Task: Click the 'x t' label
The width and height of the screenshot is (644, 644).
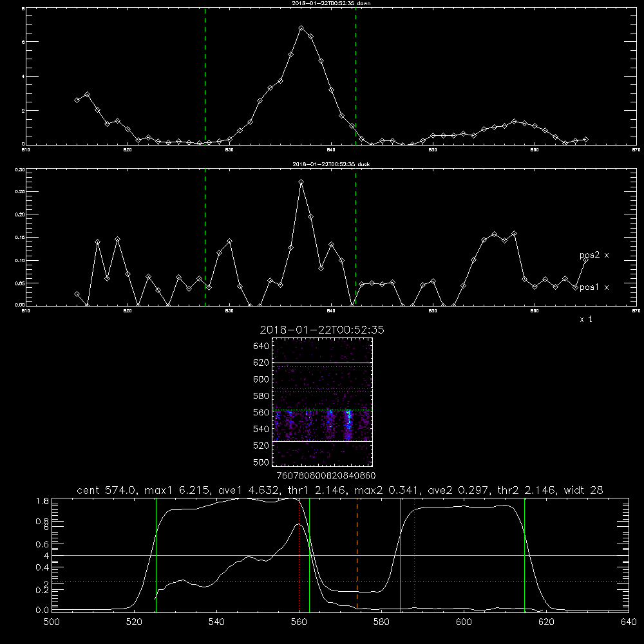Action: click(x=585, y=319)
